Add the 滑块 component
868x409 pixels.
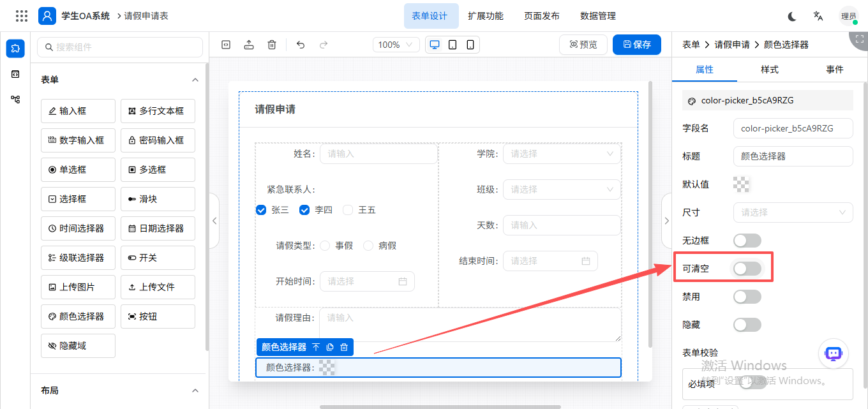[158, 199]
